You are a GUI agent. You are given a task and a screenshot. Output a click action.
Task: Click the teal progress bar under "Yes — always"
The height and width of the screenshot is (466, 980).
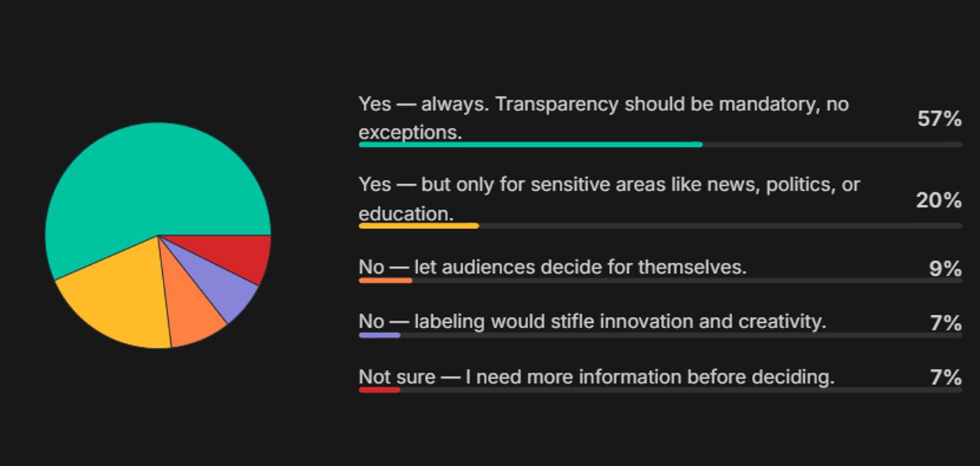[x=530, y=145]
